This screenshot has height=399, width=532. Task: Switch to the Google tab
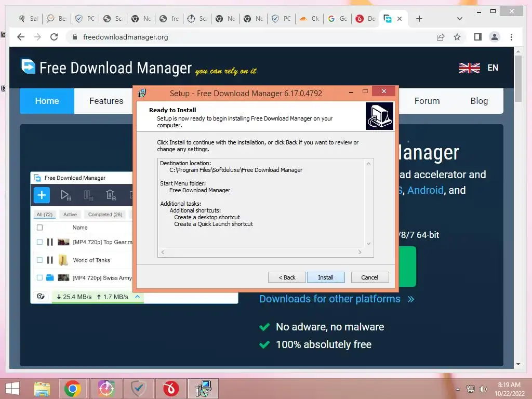(337, 19)
